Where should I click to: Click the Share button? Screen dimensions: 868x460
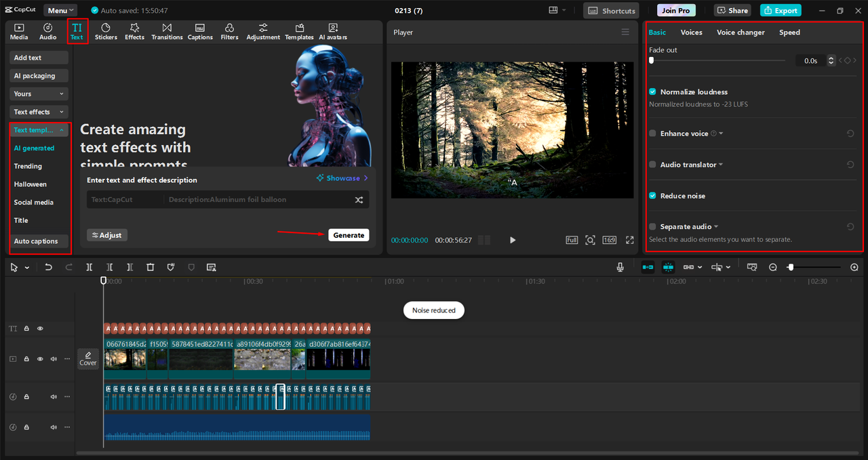click(x=732, y=10)
